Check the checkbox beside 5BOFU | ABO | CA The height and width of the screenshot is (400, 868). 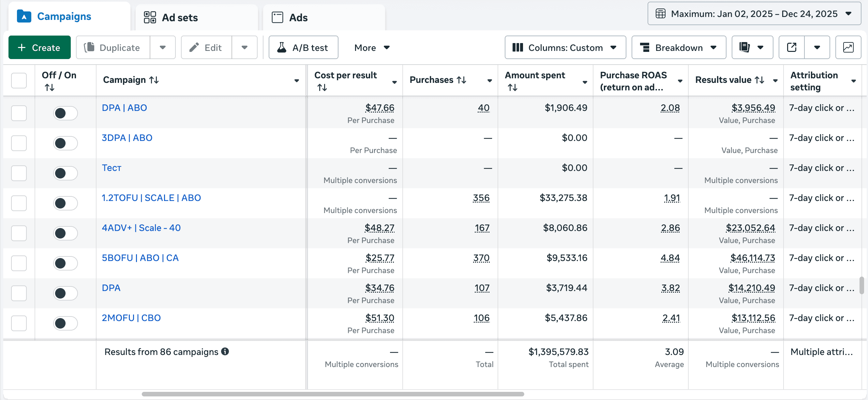click(x=19, y=263)
